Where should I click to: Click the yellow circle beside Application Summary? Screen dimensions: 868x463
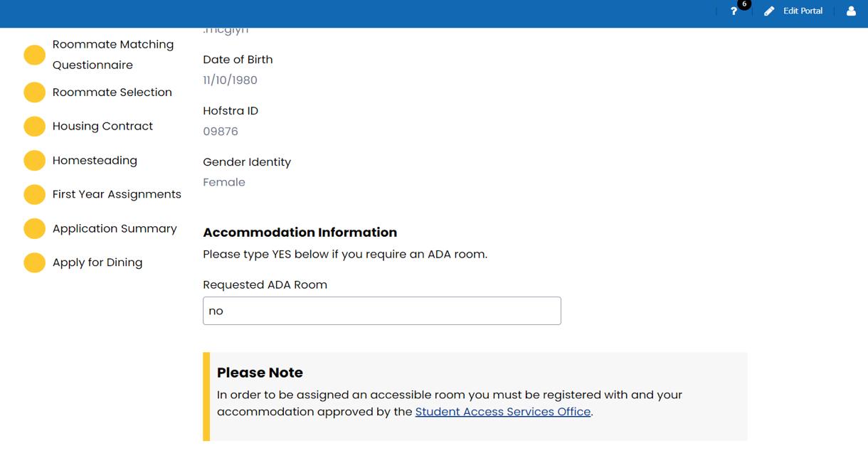click(x=34, y=229)
